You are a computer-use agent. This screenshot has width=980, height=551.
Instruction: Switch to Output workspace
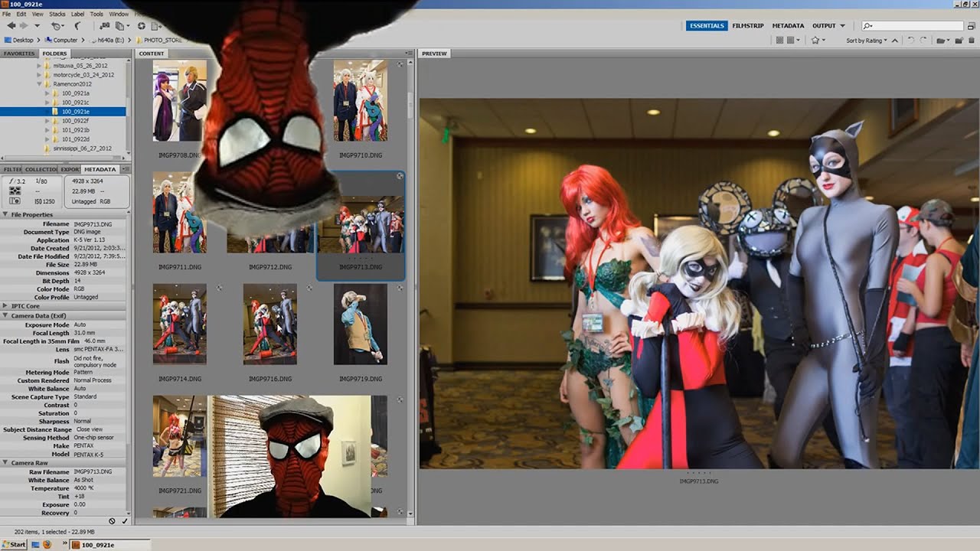point(824,25)
